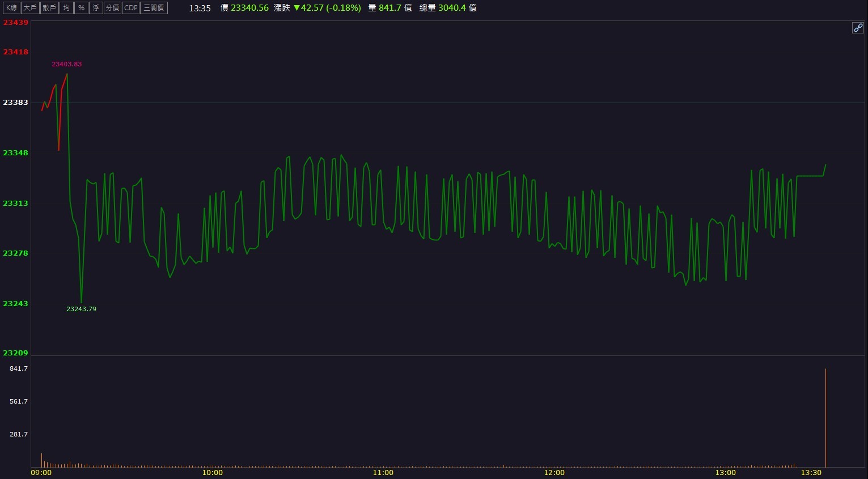
Task: Click the 10:00 time axis label
Action: click(x=213, y=473)
